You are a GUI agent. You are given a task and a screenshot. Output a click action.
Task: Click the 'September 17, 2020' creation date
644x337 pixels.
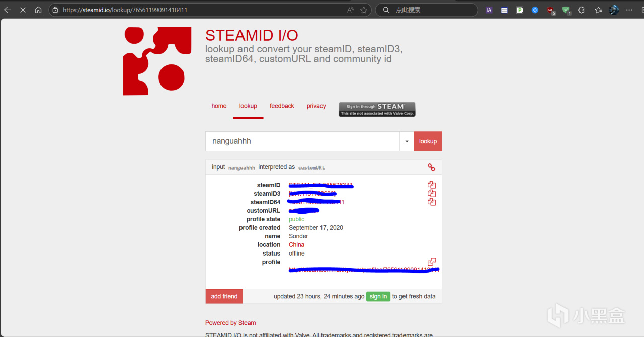[316, 228]
